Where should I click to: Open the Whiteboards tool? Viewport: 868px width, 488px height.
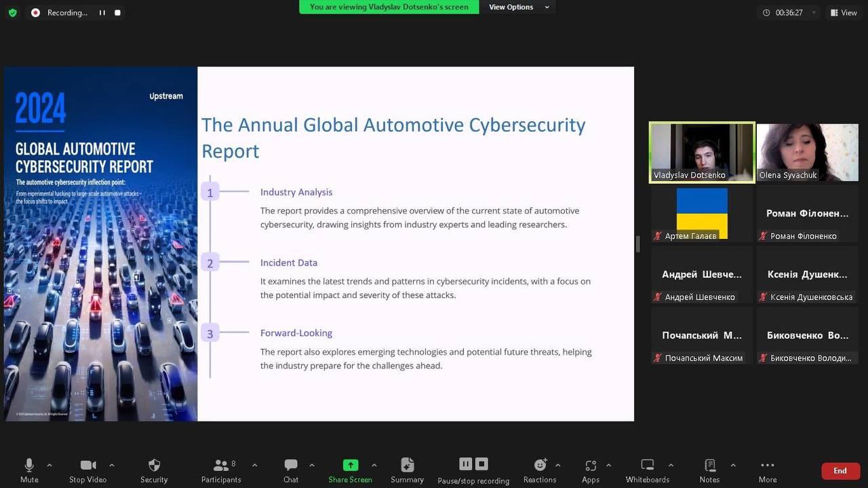pos(647,466)
